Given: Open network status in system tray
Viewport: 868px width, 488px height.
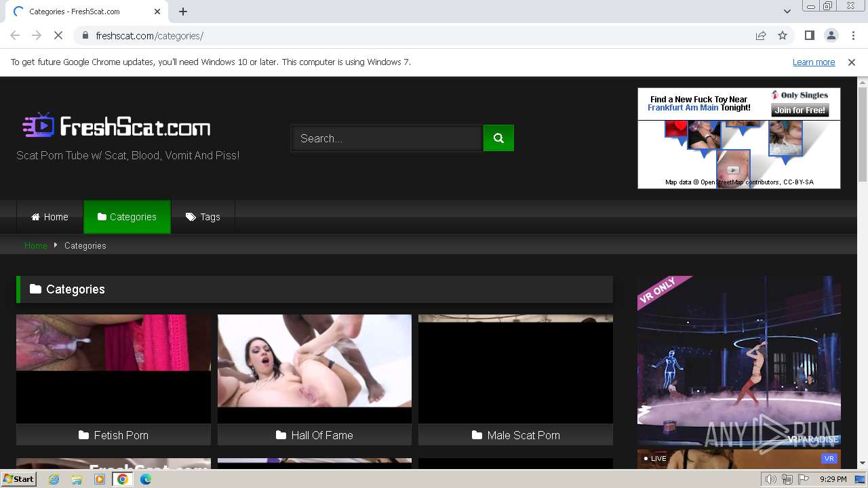Looking at the screenshot, I should [787, 479].
